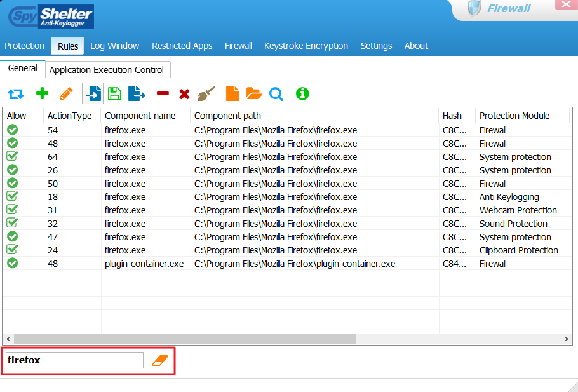
Task: Clear the filter with orange eraser icon
Action: click(x=160, y=360)
